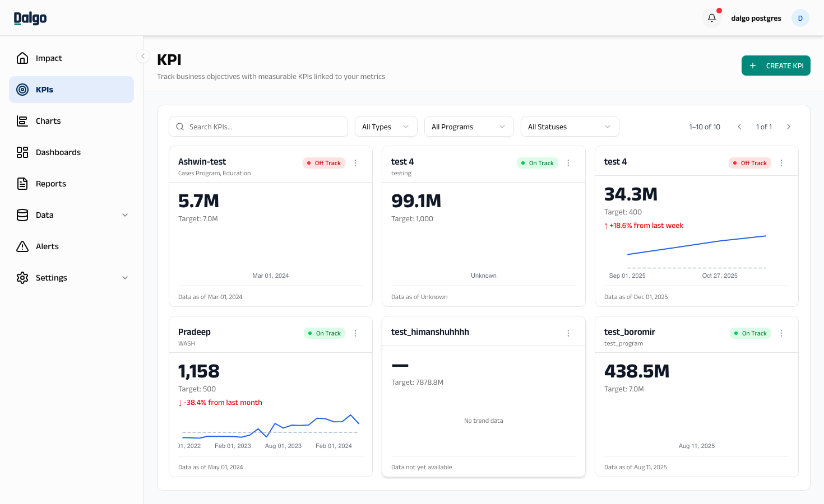
Task: Open the All Statuses filter dropdown
Action: [x=570, y=127]
